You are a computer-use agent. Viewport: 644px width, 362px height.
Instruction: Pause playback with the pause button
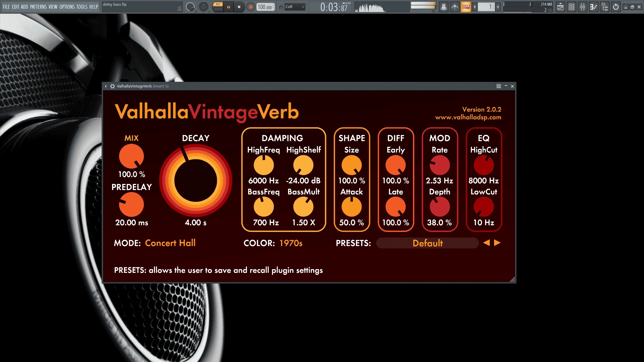pos(229,7)
